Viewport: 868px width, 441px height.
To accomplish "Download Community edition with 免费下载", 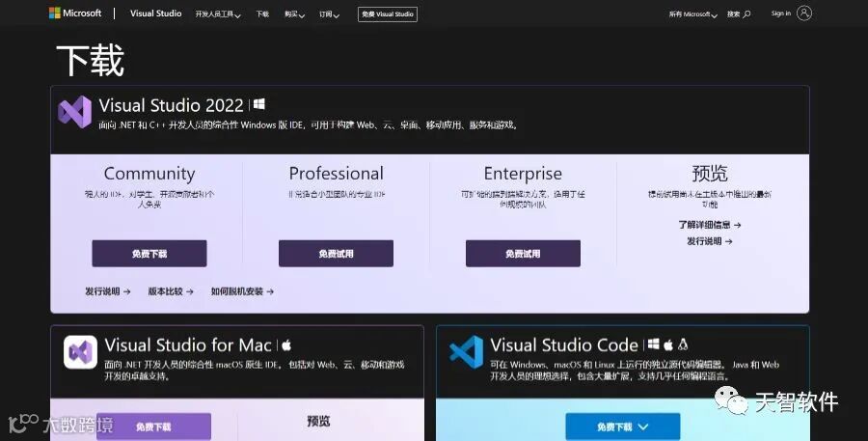I will (x=149, y=254).
